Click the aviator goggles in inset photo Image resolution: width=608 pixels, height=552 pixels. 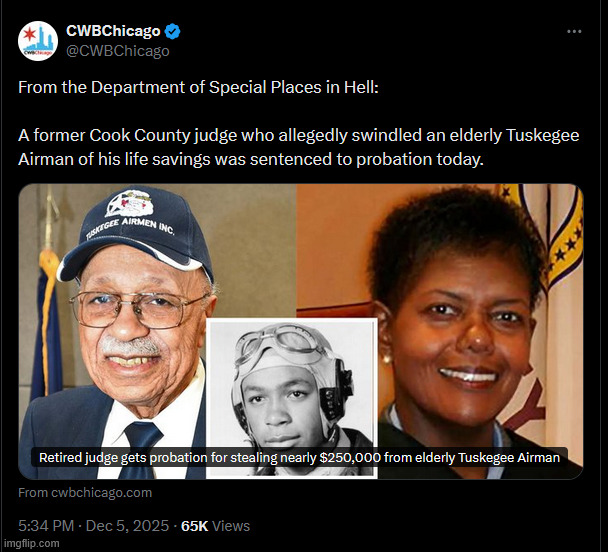pyautogui.click(x=278, y=340)
